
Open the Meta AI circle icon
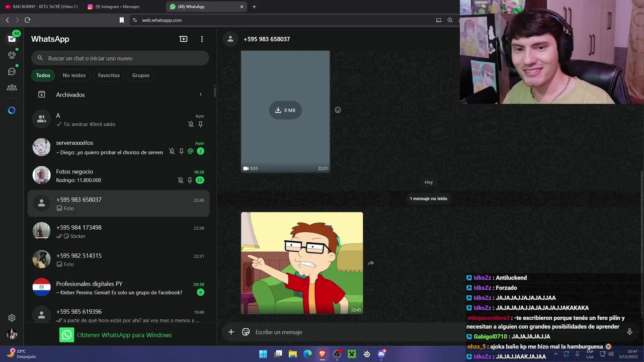click(12, 110)
